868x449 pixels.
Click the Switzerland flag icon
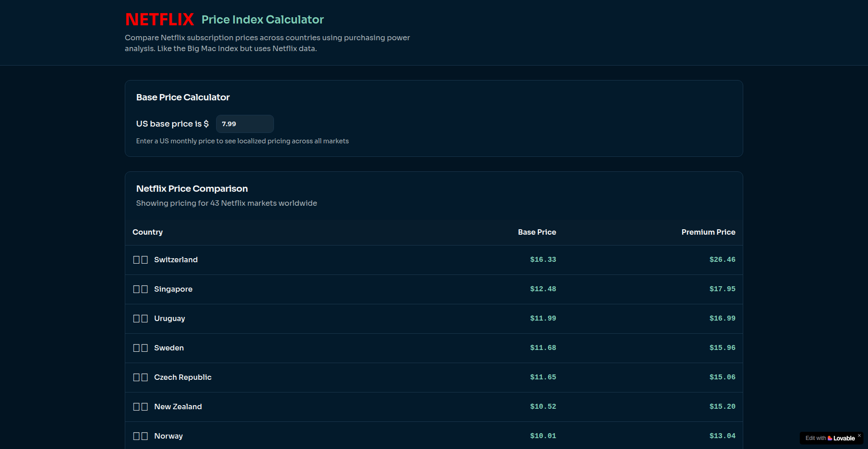tap(141, 260)
